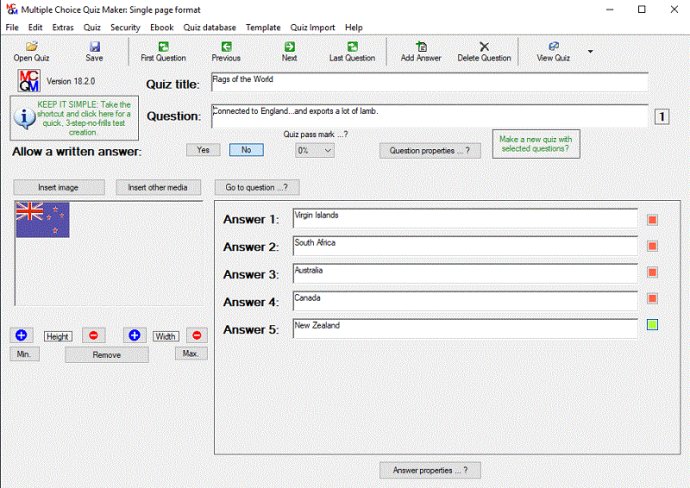Click into the Quiz title field
Viewport: 690px width, 488px height.
(429, 82)
